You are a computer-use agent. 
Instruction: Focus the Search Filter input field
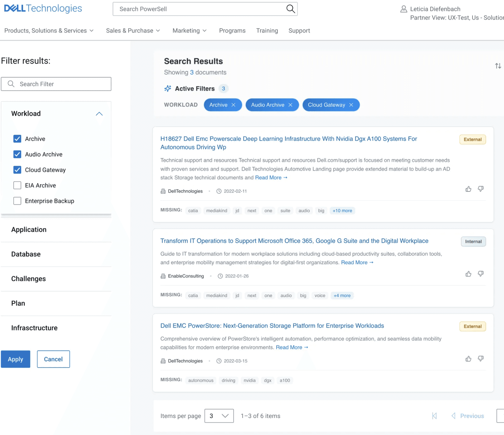(x=56, y=84)
